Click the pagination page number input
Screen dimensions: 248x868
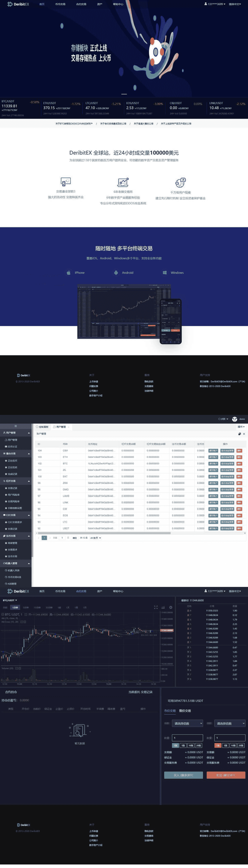coord(62,538)
